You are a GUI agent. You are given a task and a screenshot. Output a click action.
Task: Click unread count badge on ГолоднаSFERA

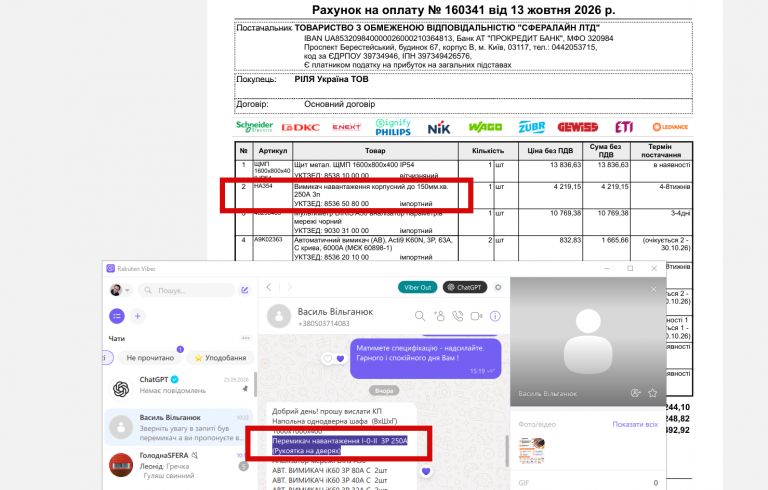(x=243, y=466)
